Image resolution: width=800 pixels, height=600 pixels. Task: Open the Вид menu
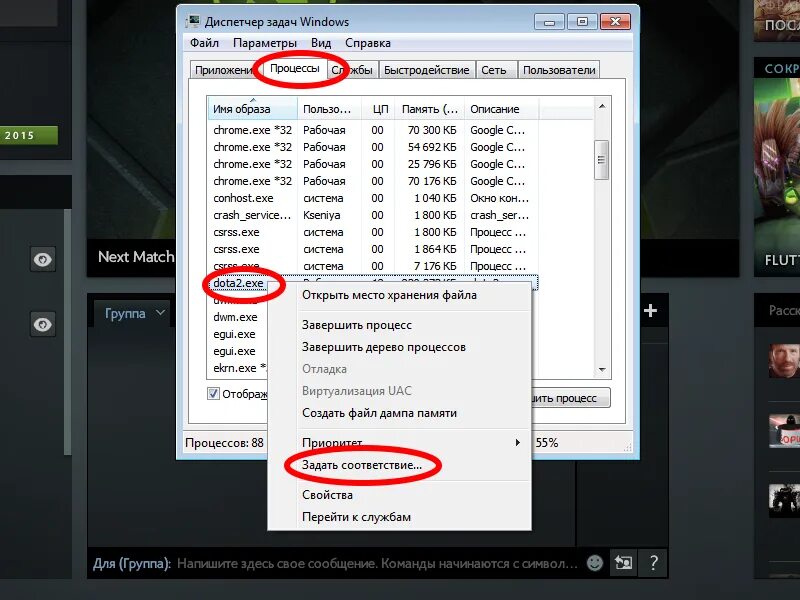[x=321, y=43]
